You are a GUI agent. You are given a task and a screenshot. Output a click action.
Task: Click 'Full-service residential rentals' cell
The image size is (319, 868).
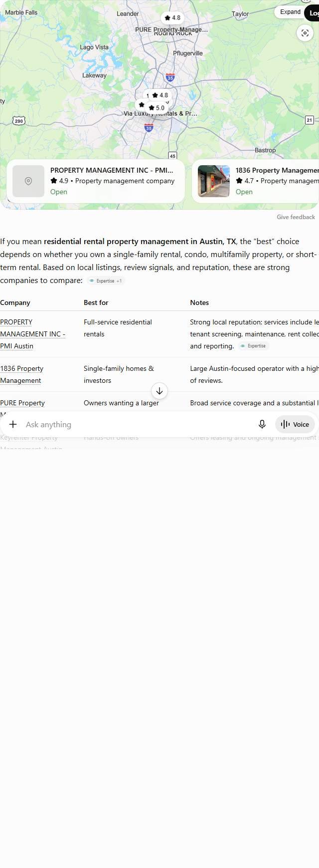pyautogui.click(x=118, y=328)
